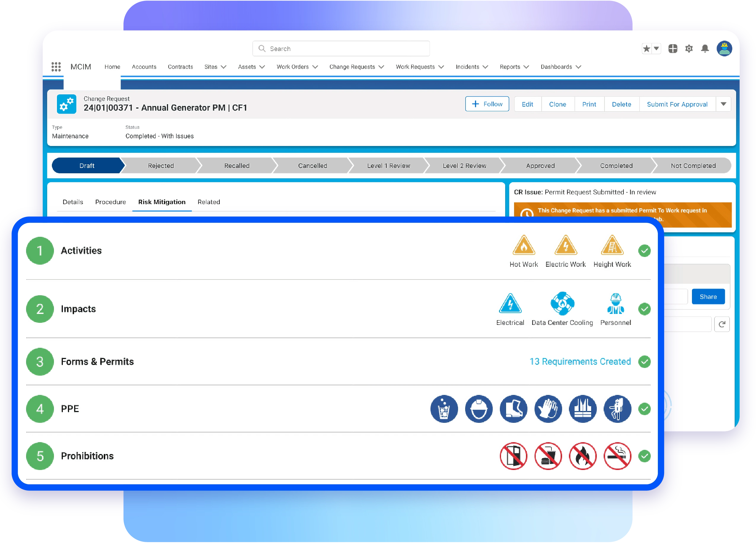Expand the Work Orders nav dropdown
The width and height of the screenshot is (756, 543).
coord(315,67)
